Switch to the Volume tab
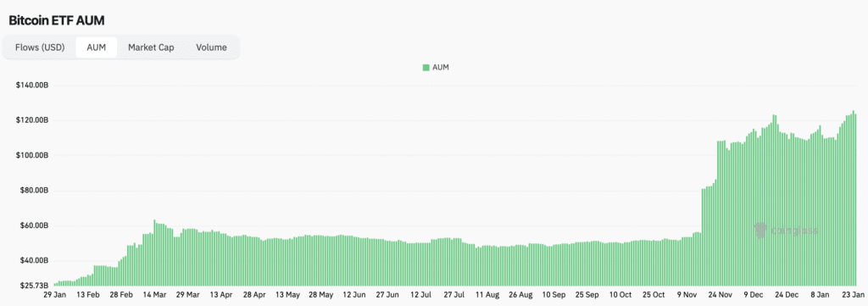This screenshot has height=306, width=868. click(211, 47)
